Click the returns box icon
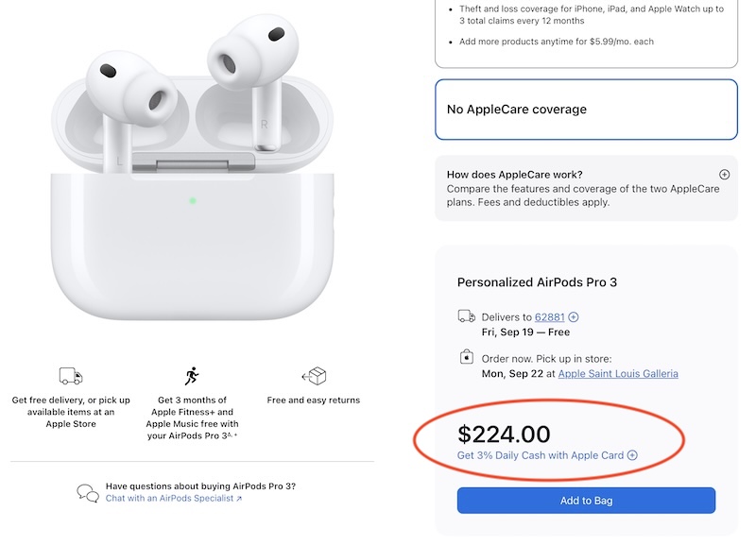756x545 pixels. click(314, 376)
